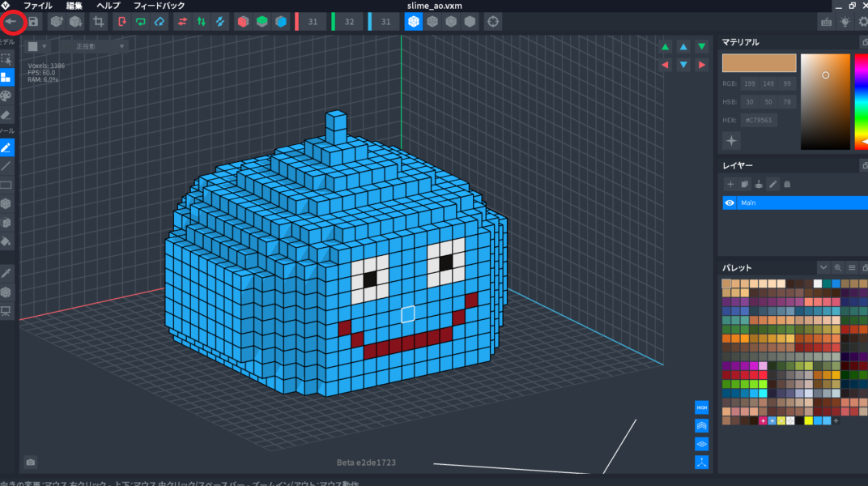Click the red axis size field showing 31
The height and width of the screenshot is (486, 868).
point(313,22)
